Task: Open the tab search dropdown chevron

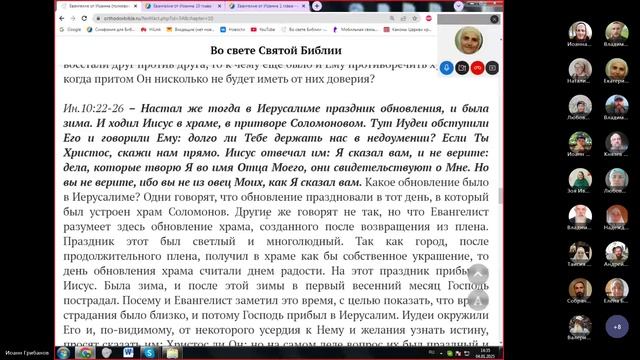Action: pos(459,6)
